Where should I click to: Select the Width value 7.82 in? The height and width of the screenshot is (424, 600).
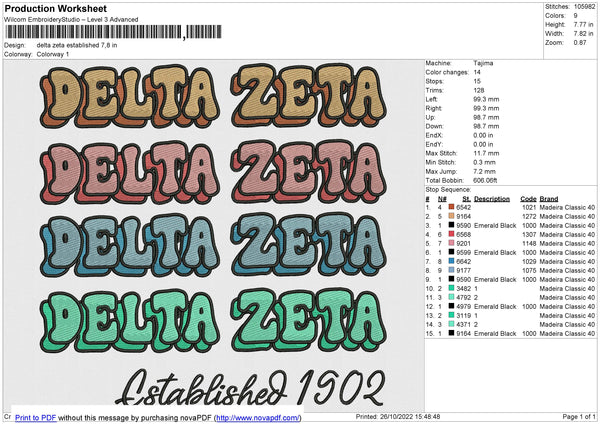[583, 34]
